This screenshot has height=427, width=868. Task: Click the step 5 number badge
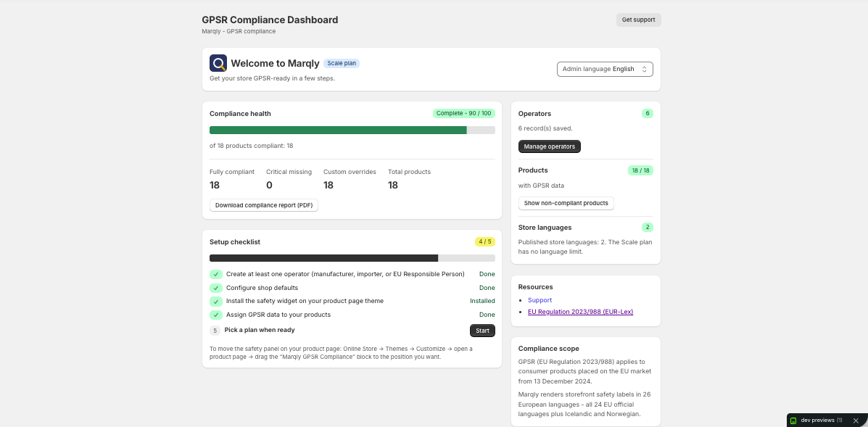(215, 331)
